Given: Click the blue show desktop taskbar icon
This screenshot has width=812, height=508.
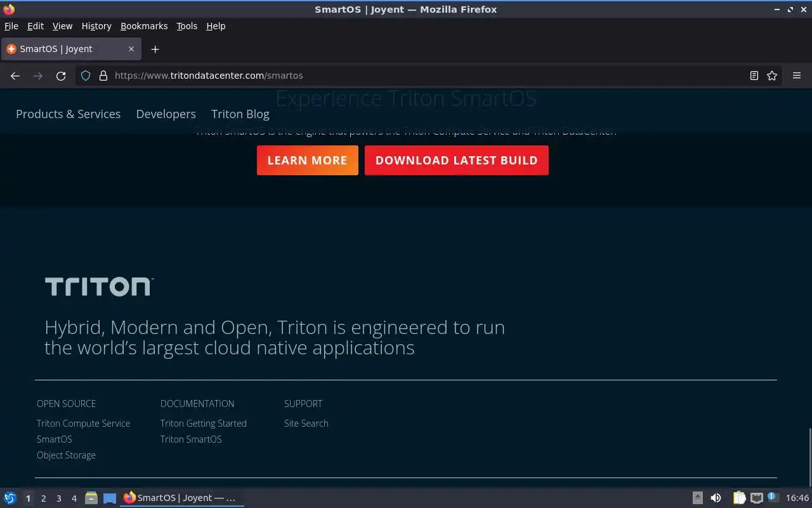Looking at the screenshot, I should (x=110, y=498).
